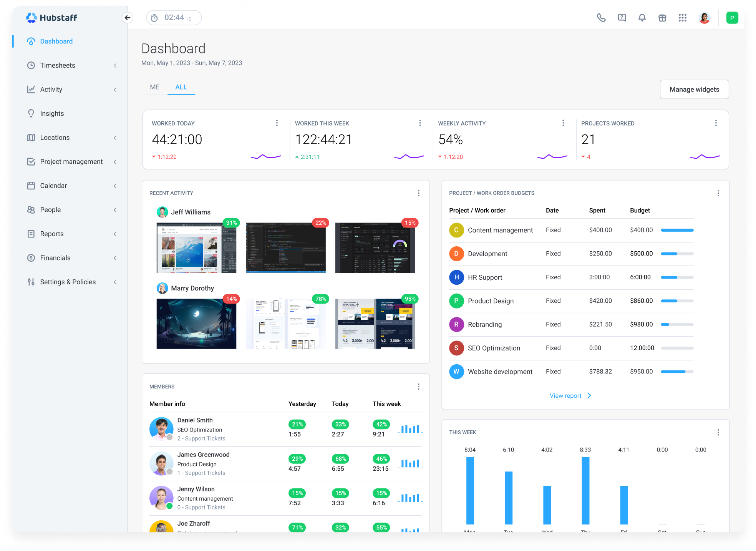Click the timer showing 02:44

(x=174, y=17)
